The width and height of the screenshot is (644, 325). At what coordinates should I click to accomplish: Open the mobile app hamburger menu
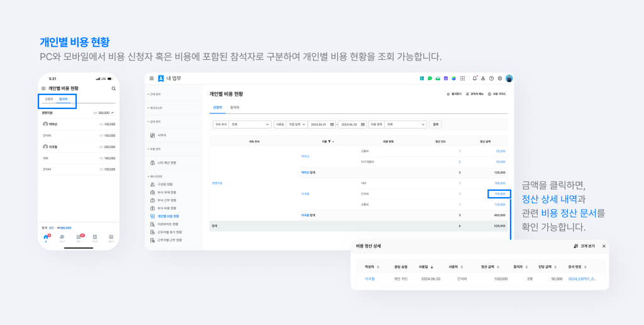tap(43, 88)
